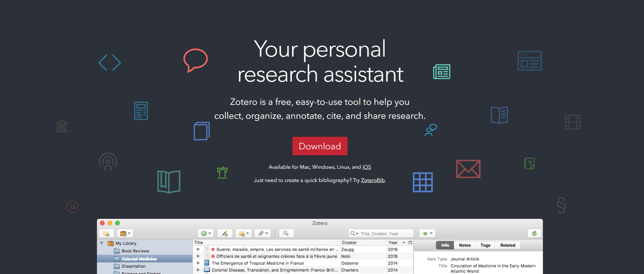The width and height of the screenshot is (644, 274).
Task: Select the Book Reviews collection label
Action: coord(135,251)
